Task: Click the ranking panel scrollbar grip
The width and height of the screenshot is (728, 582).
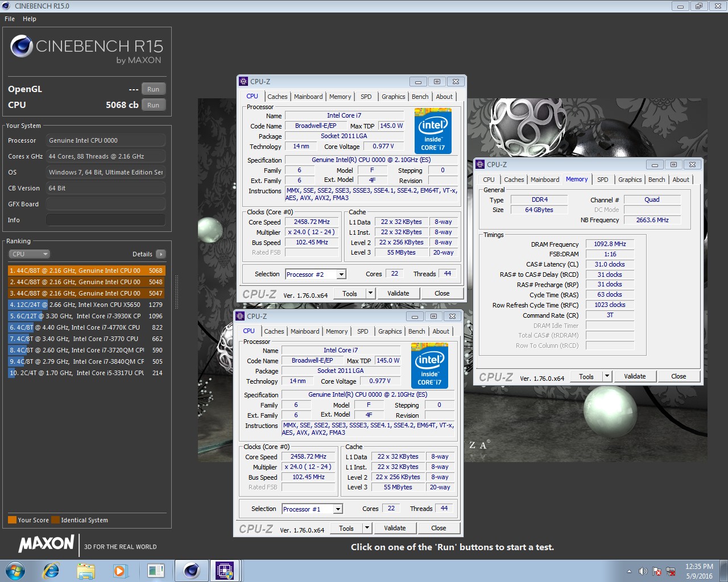Action: coord(176,293)
